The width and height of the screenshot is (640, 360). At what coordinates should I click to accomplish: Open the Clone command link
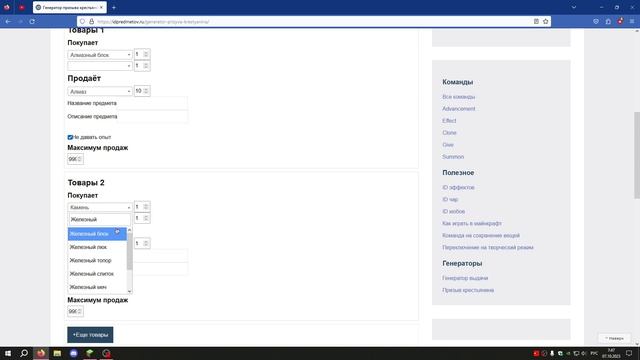[449, 133]
